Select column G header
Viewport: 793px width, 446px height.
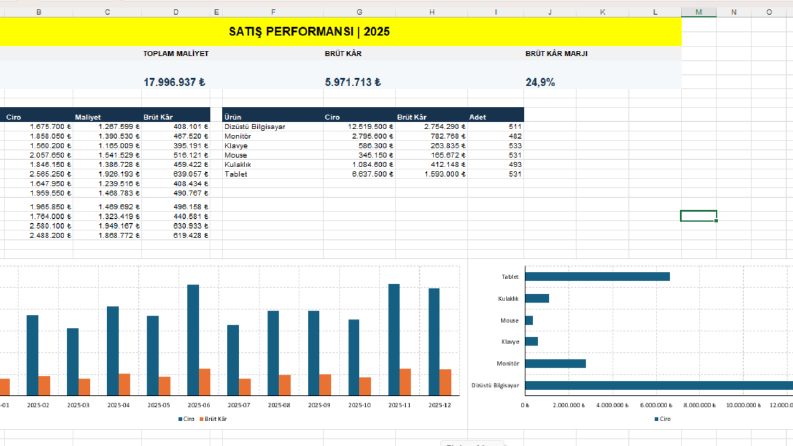[359, 12]
